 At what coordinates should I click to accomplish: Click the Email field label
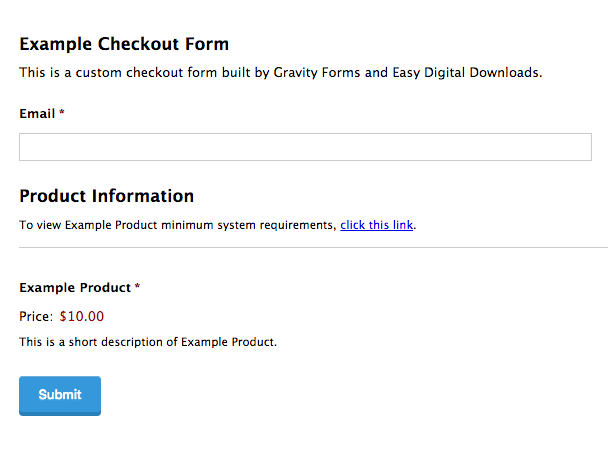pyautogui.click(x=37, y=114)
